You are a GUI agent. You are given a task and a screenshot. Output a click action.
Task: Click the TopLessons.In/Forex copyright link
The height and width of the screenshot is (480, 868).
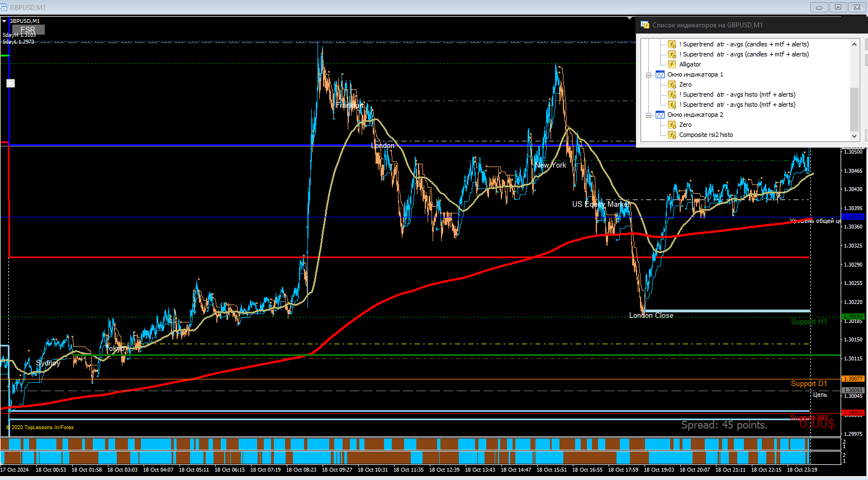coord(40,427)
